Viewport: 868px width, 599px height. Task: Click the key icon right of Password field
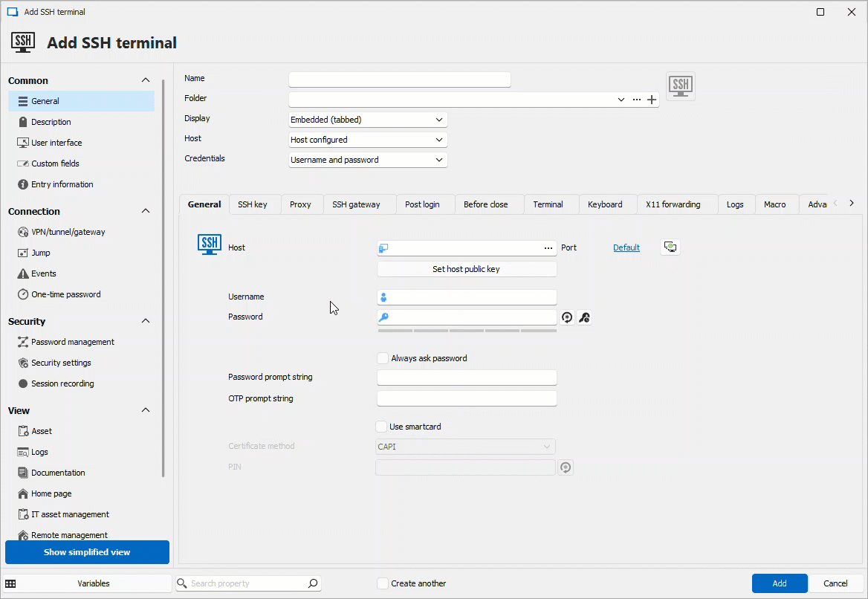[585, 318]
